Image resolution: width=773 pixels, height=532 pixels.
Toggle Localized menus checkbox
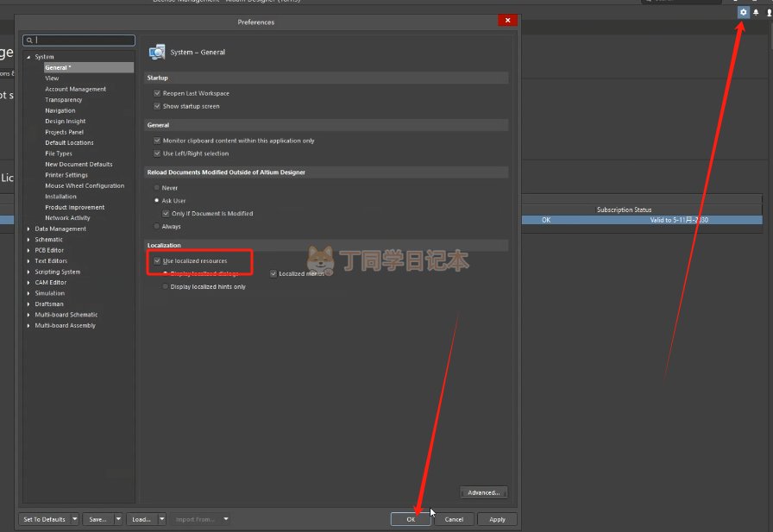tap(273, 273)
